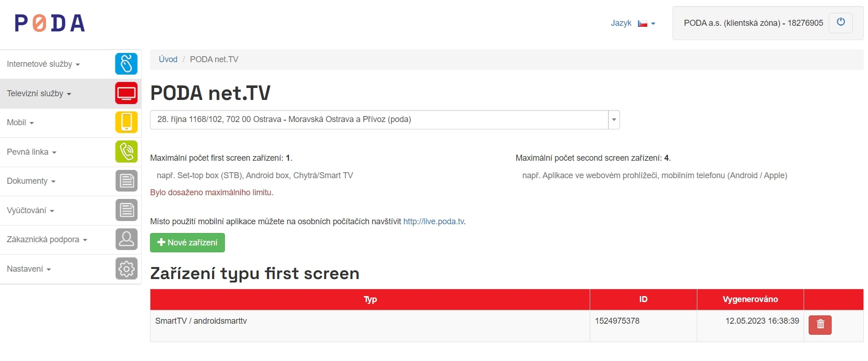Screen dimensions: 868x361
Task: Expand Zákaznická podpora menu
Action: click(x=47, y=239)
